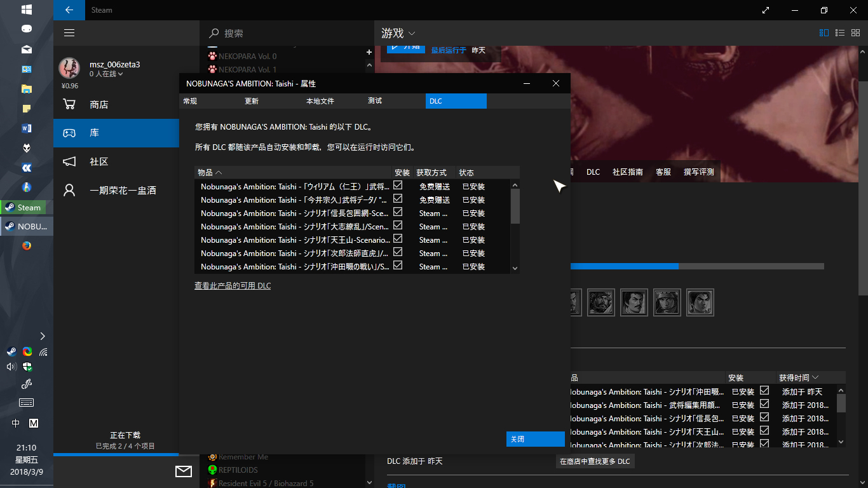Open the Mail app on taskbar
The width and height of the screenshot is (868, 488).
pos(27,49)
